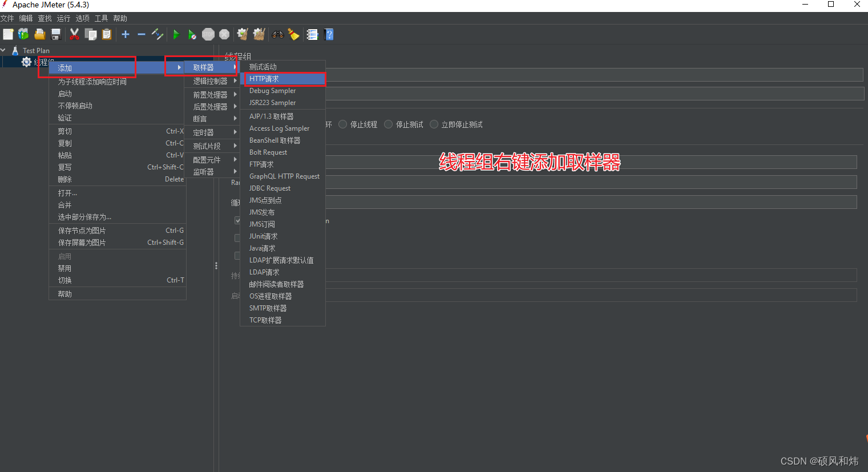Open the 运行 menu
The height and width of the screenshot is (472, 868).
pos(63,18)
